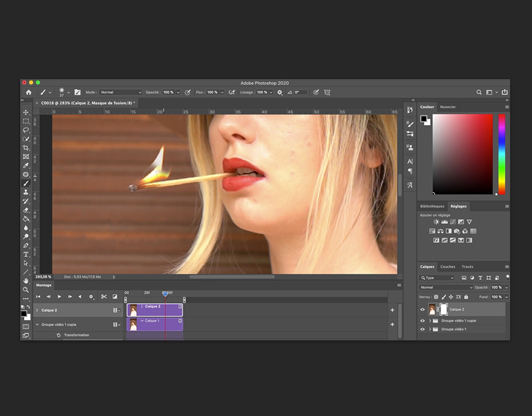
Task: Open the Calques panel menu
Action: (x=507, y=266)
